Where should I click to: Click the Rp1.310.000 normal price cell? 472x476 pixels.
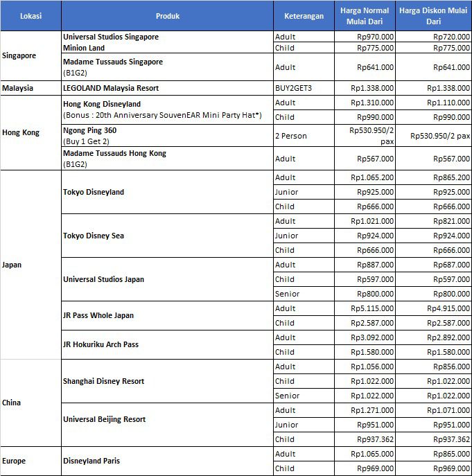coord(365,103)
